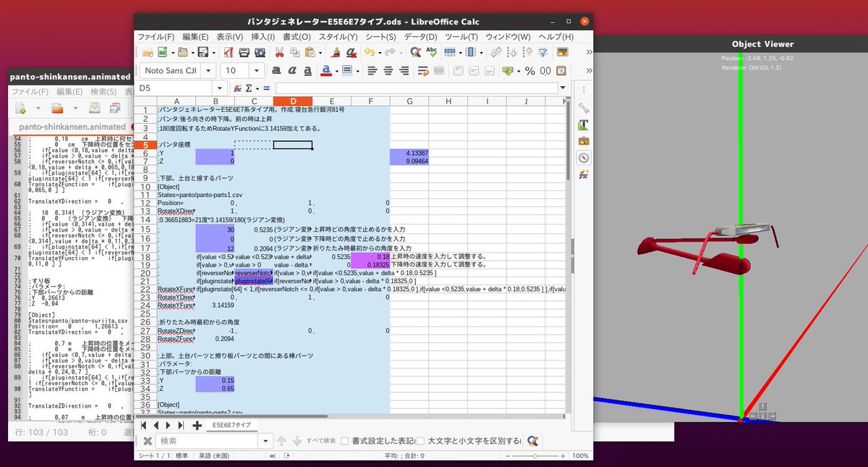This screenshot has height=467, width=868.
Task: Click the background highlight color swatch
Action: tap(346, 71)
